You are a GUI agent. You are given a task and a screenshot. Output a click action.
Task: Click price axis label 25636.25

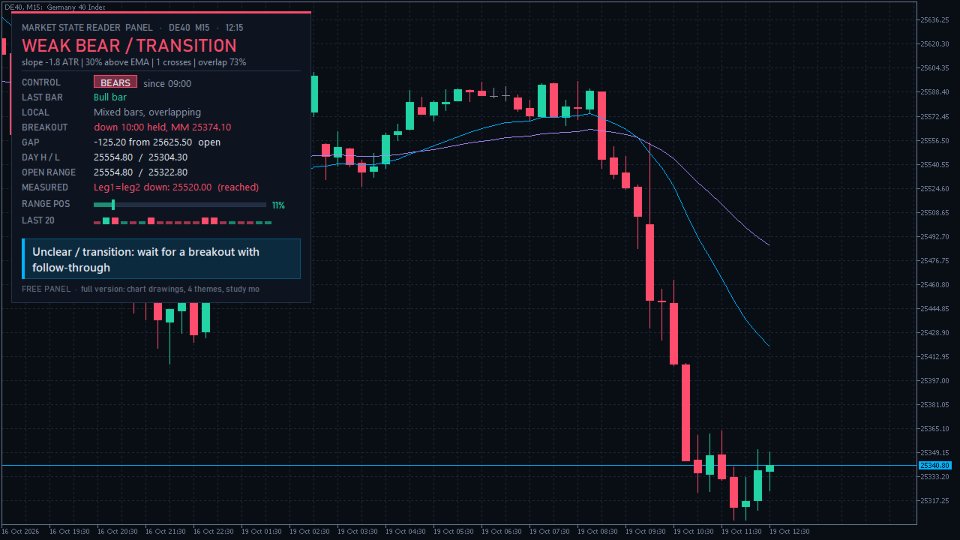[x=935, y=20]
